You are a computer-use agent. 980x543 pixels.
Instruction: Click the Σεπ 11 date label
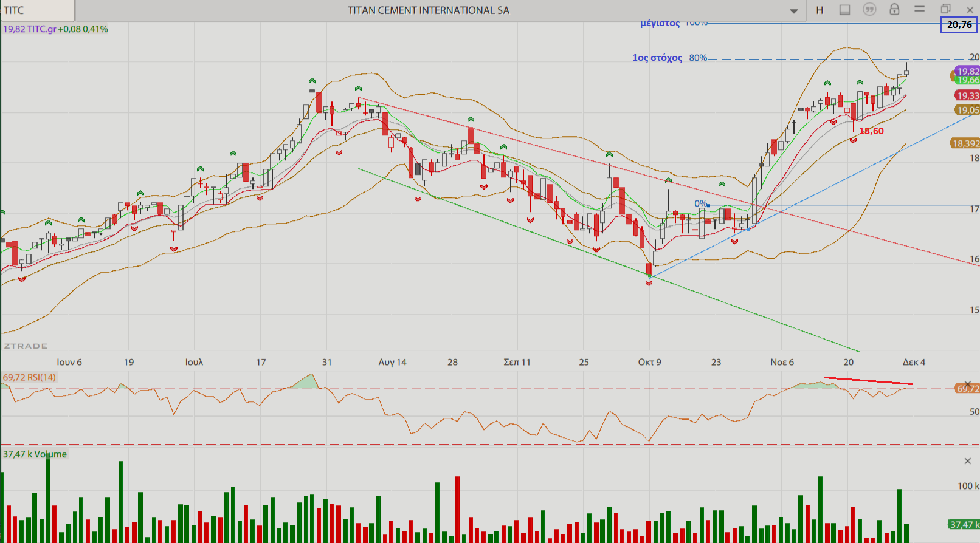click(x=517, y=362)
